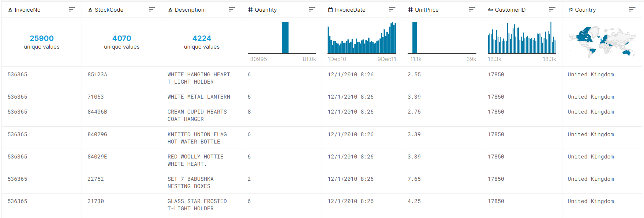Click the Country column sort icon
644x218 pixels.
632,9
